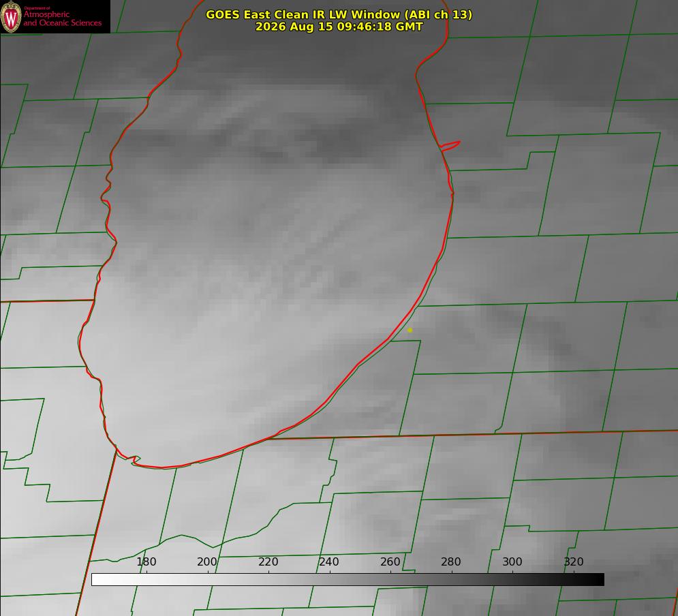This screenshot has width=678, height=616.
Task: Click the 220 tick label on colorbar
Action: pos(268,561)
